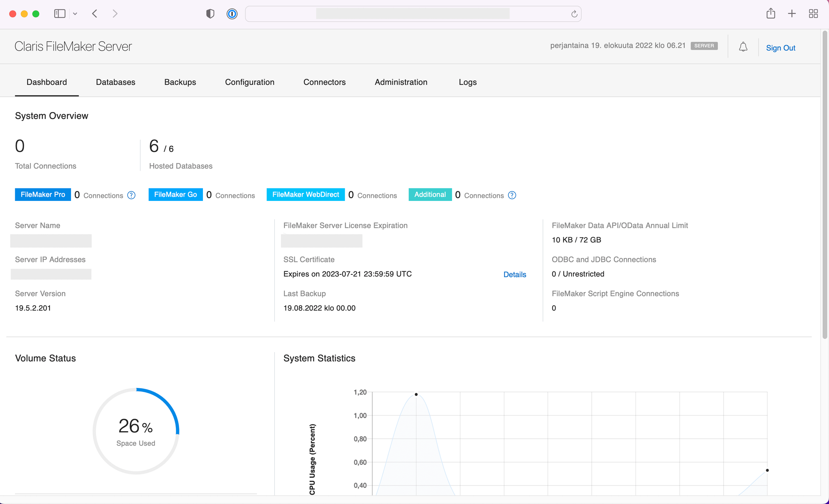Image resolution: width=829 pixels, height=504 pixels.
Task: Open the Configuration tab
Action: click(249, 82)
